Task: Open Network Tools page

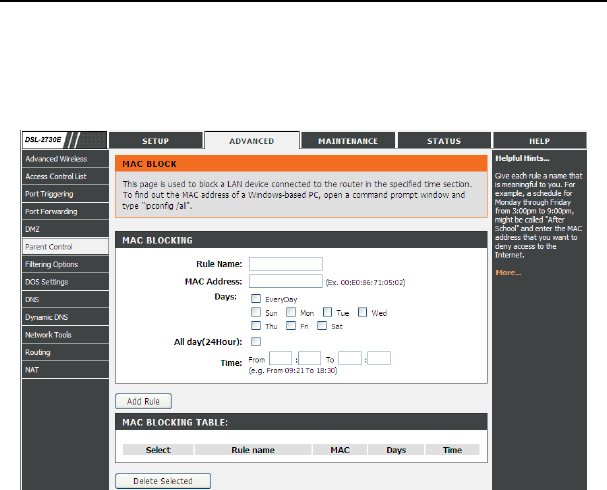Action: coord(65,335)
